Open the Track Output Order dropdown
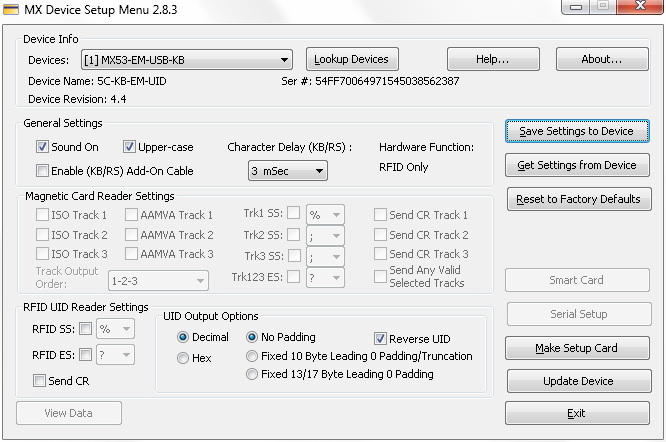This screenshot has height=442, width=666. 158,281
